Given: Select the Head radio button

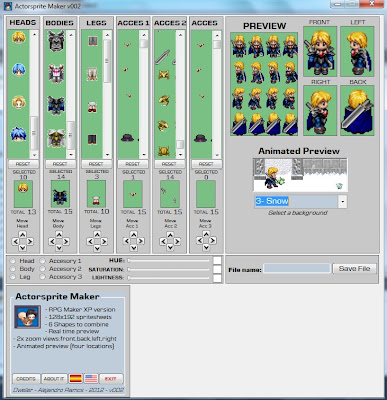Looking at the screenshot, I should [x=13, y=261].
